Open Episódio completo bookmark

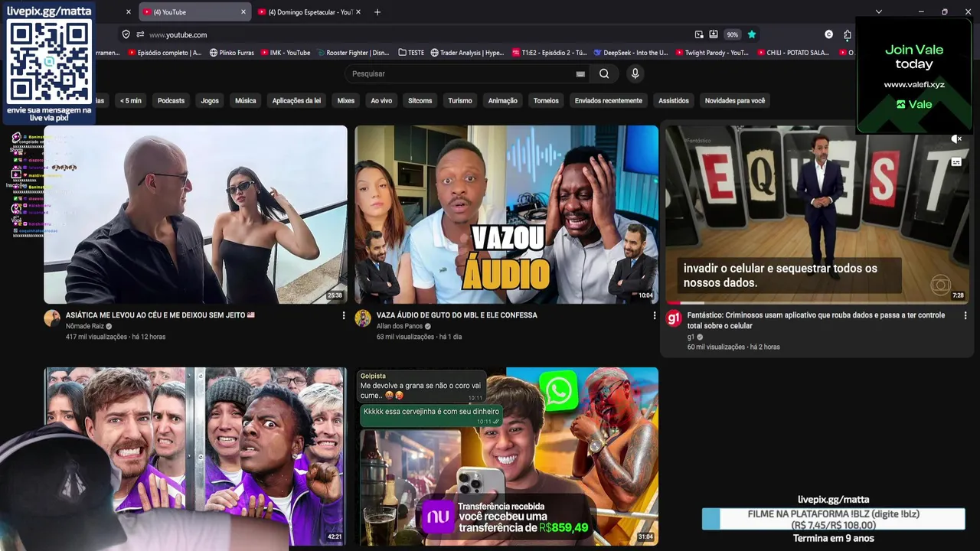click(165, 53)
